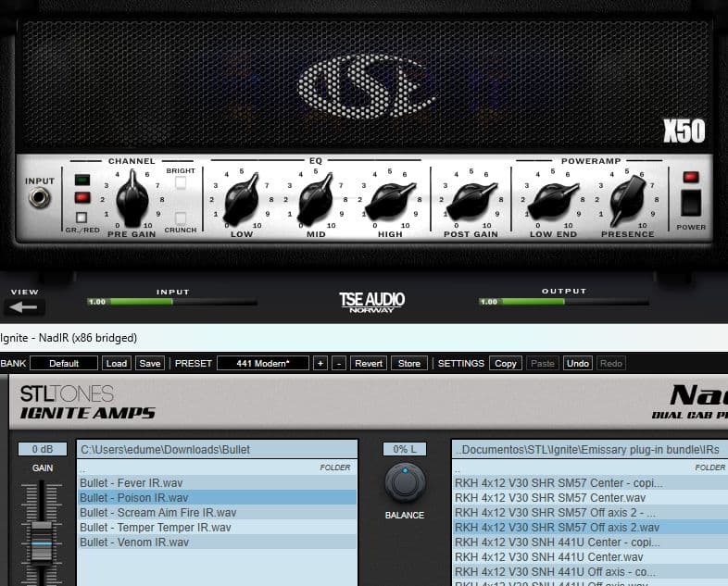The width and height of the screenshot is (728, 586).
Task: Select RKH 4x12 V30 SHR SM57 Off axis 2.wav
Action: tap(590, 528)
